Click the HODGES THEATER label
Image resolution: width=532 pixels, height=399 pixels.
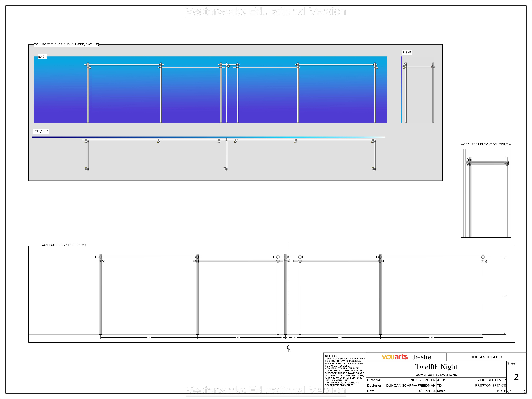486,357
